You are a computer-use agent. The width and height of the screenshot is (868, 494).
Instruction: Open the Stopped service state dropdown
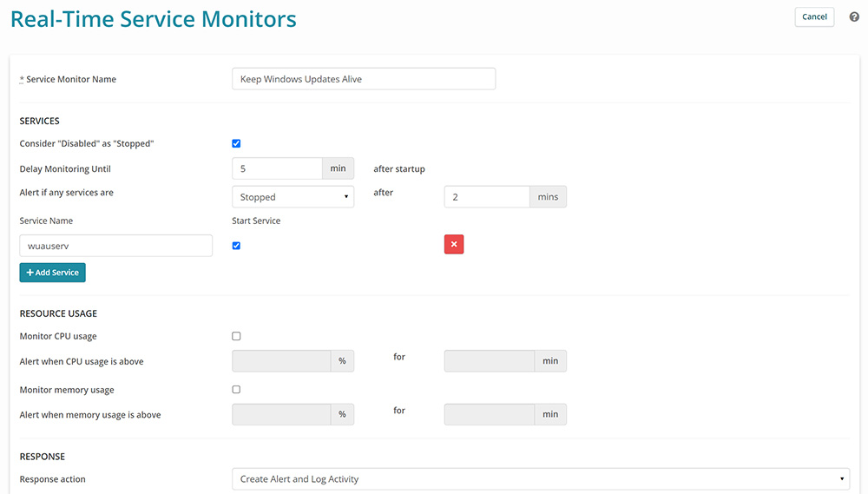[293, 197]
